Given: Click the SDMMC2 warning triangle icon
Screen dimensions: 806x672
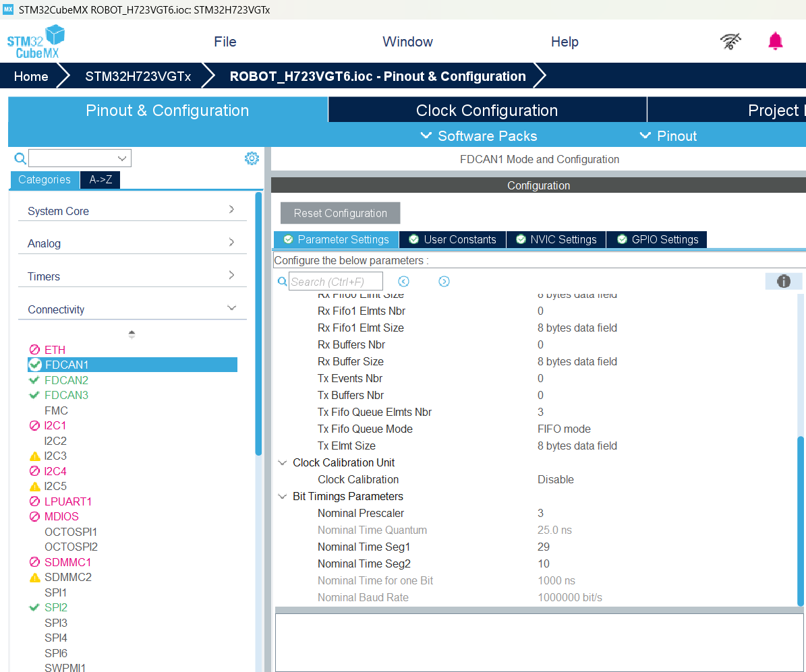Looking at the screenshot, I should pos(35,578).
